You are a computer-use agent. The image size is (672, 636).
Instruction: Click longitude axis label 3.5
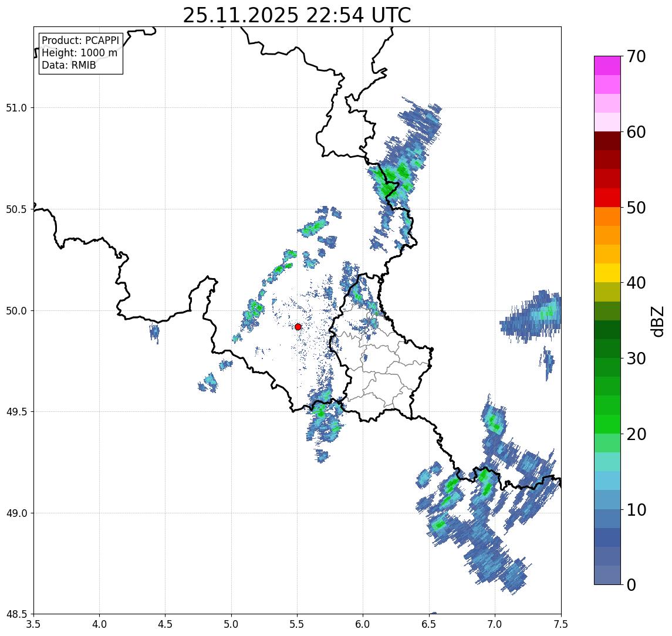point(33,624)
